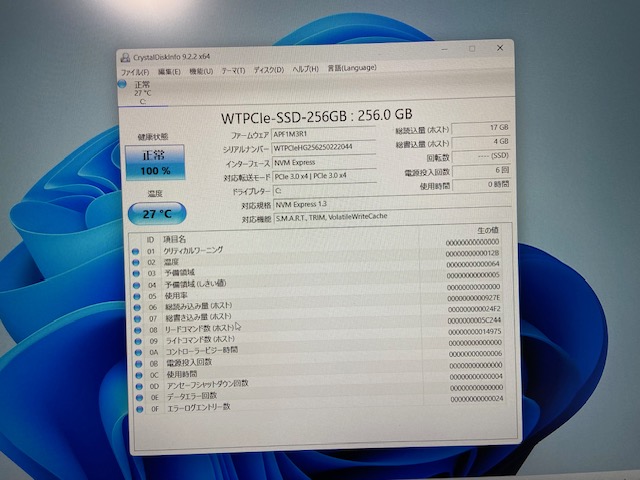This screenshot has height=480, width=640.
Task: Select the クリティカルワーニング attribute row name
Action: click(x=193, y=250)
